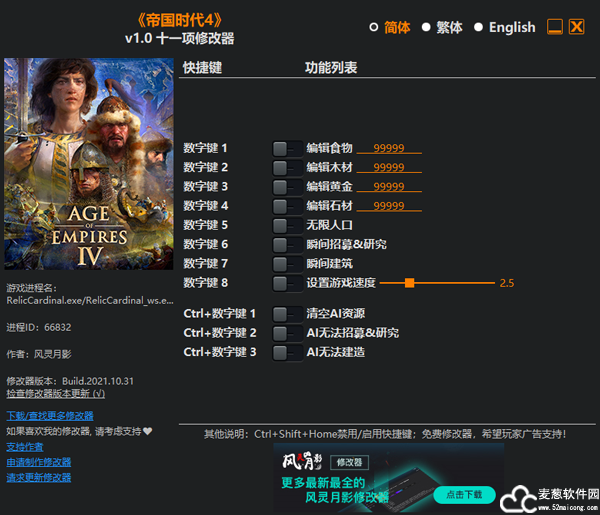
Task: Click the 编辑石材 value input field
Action: coord(389,206)
